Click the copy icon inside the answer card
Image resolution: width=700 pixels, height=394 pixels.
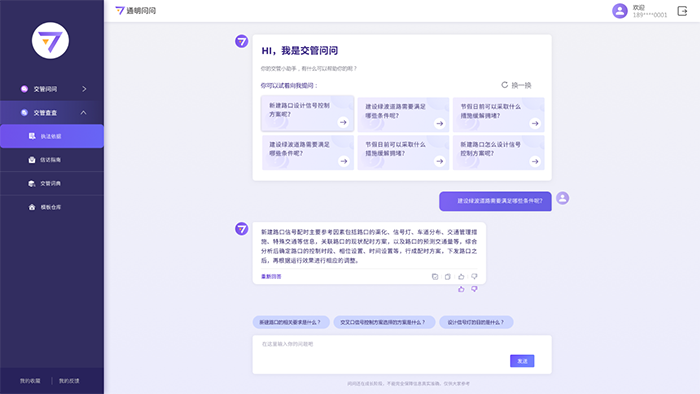[448, 277]
